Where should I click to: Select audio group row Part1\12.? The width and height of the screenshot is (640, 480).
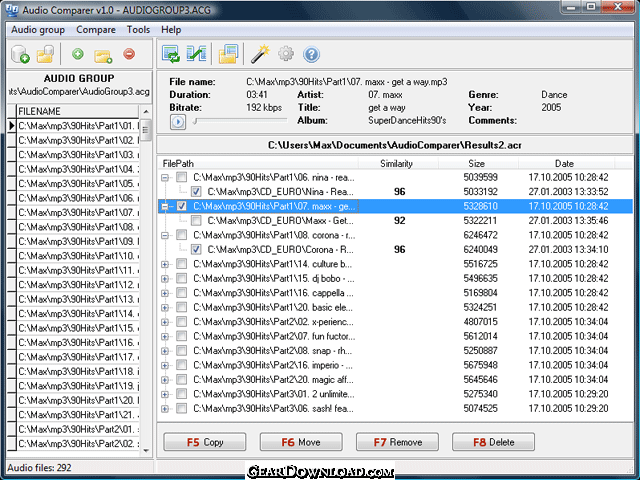click(x=78, y=284)
